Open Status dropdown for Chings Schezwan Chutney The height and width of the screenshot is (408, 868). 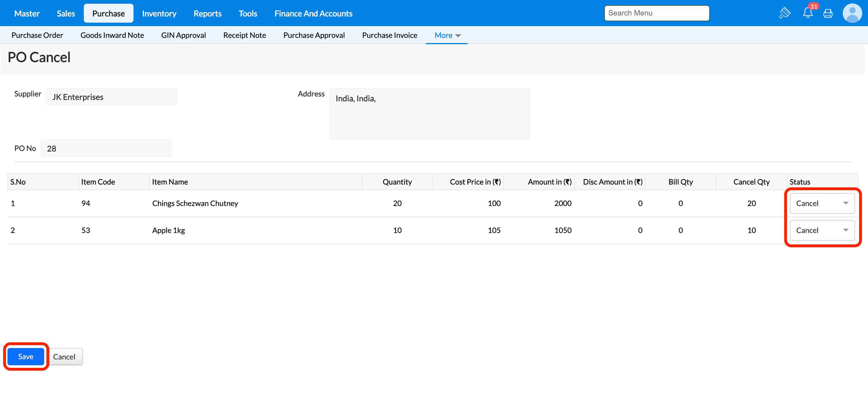coord(822,203)
